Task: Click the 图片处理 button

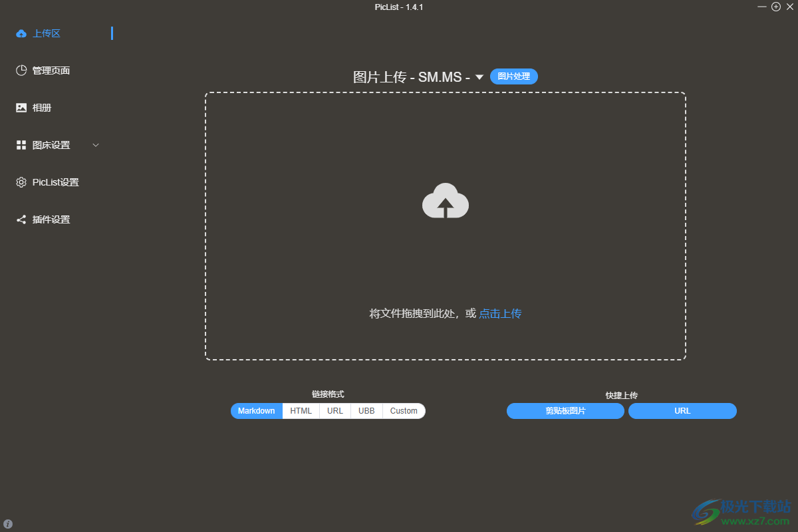Action: click(x=514, y=76)
